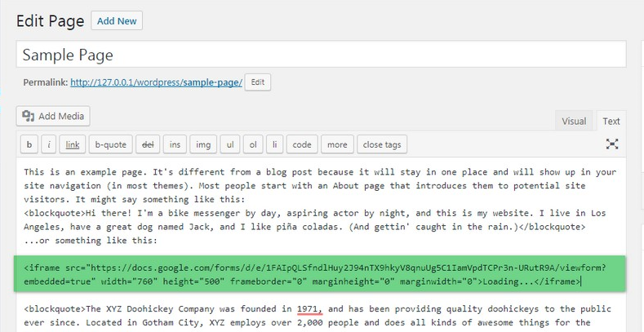The width and height of the screenshot is (644, 332).
Task: Click the Add New page button
Action: (117, 21)
